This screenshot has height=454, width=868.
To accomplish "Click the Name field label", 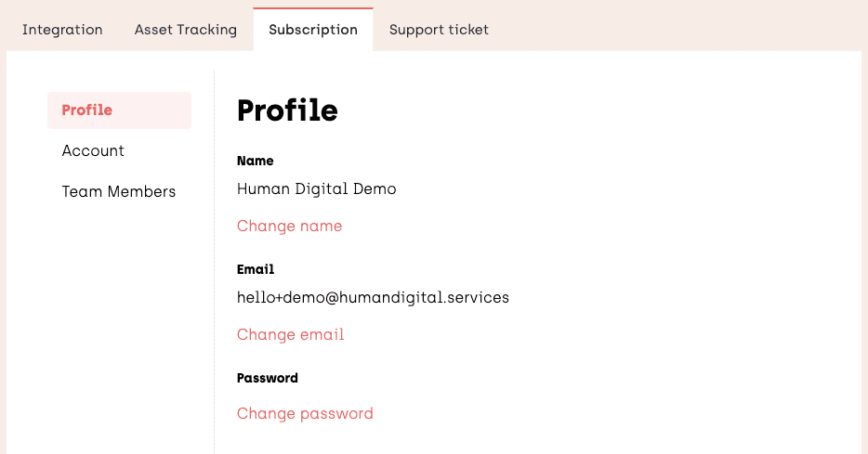I will point(256,162).
